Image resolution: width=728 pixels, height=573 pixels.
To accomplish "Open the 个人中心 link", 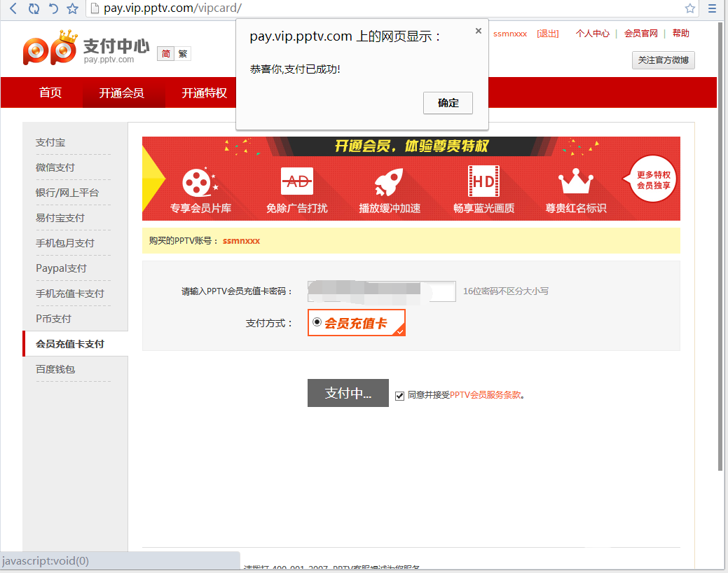I will 593,34.
